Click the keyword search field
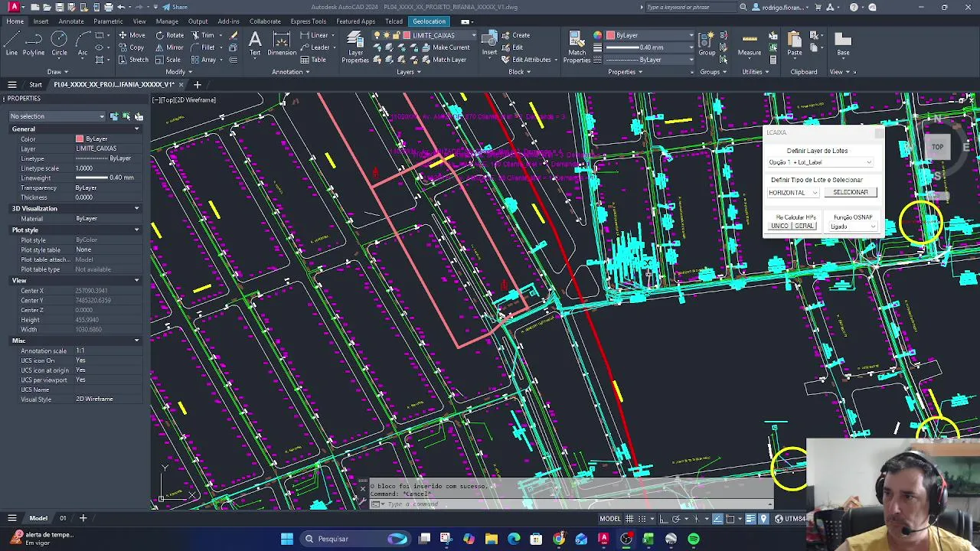Viewport: 980px width, 551px height. click(691, 7)
